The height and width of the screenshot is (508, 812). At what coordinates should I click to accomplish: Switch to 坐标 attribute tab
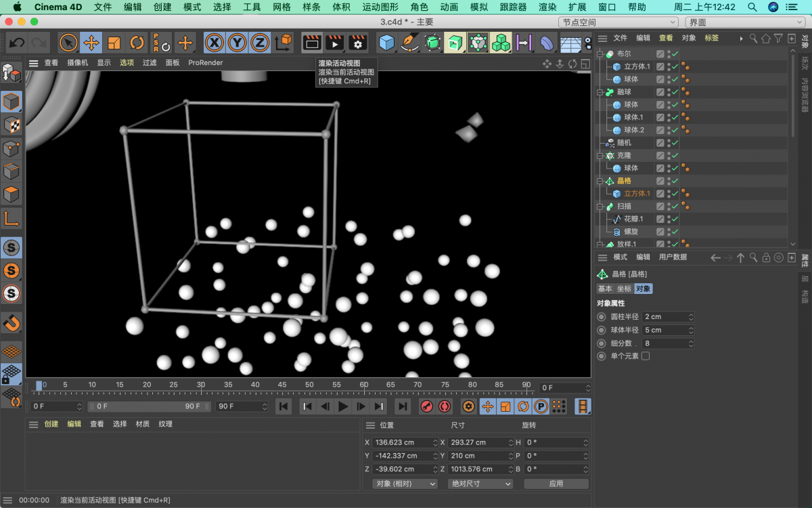(x=623, y=289)
